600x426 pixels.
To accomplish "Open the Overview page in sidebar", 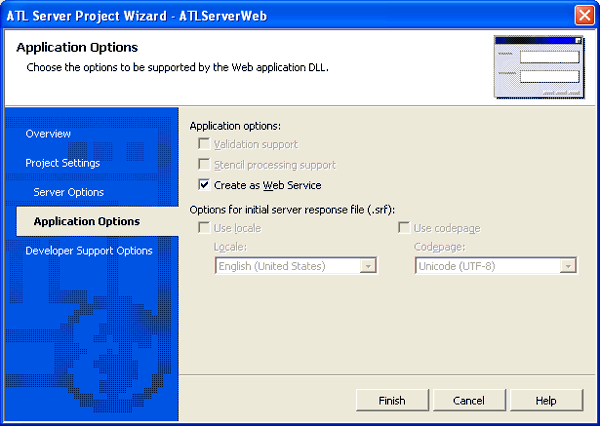I will (x=48, y=134).
